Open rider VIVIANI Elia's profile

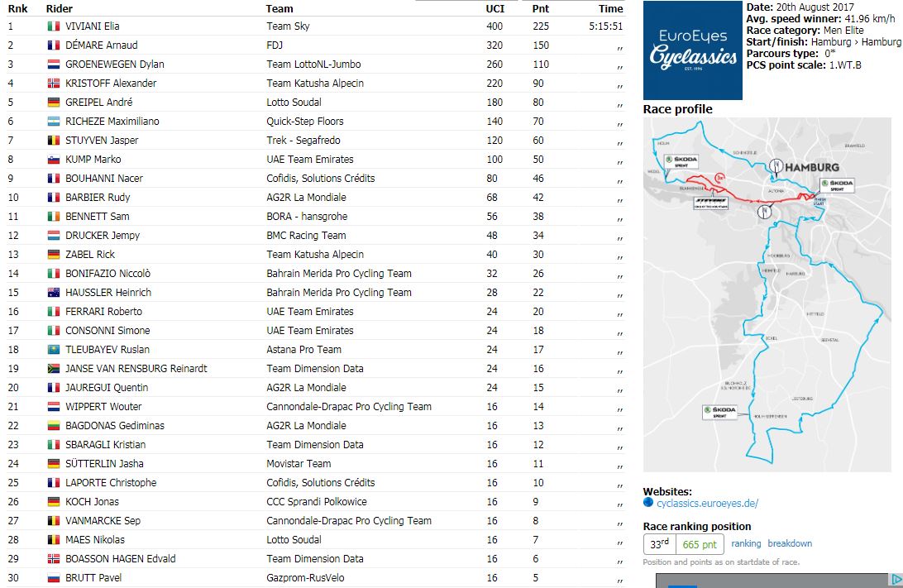(92, 26)
